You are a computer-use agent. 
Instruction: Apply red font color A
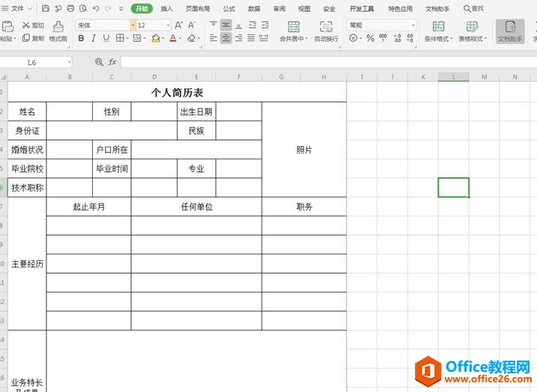173,38
